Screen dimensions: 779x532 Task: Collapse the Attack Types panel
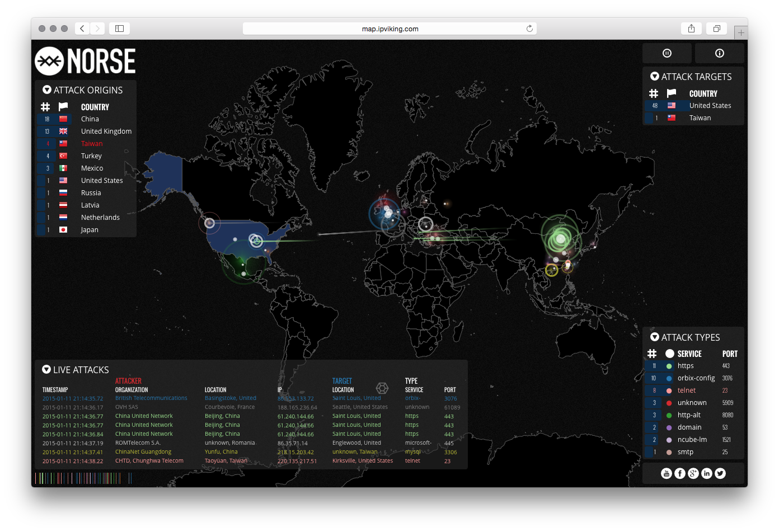coord(655,337)
